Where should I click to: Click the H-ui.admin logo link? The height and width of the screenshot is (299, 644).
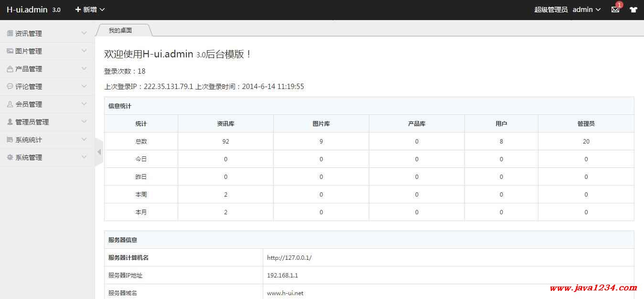pos(27,10)
